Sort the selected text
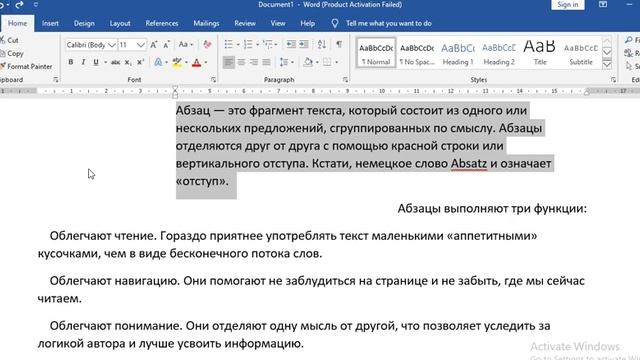 coord(322,44)
